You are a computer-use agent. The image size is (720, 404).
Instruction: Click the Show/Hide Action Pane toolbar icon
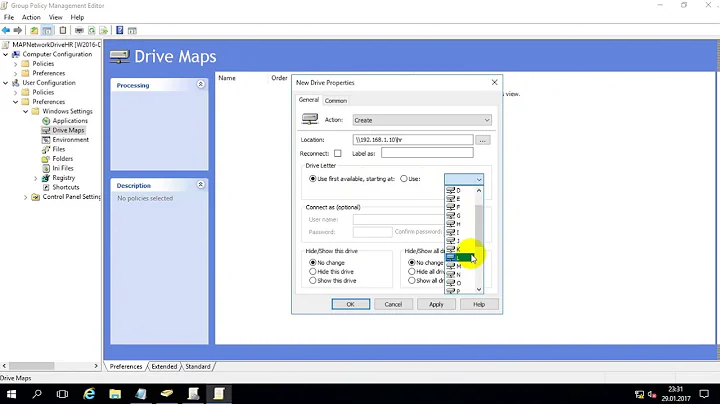(132, 30)
